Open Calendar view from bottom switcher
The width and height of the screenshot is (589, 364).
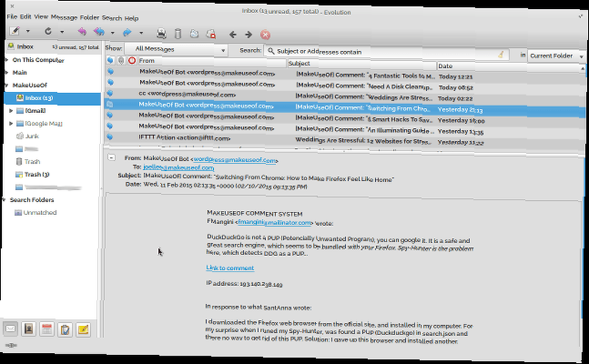pos(47,329)
